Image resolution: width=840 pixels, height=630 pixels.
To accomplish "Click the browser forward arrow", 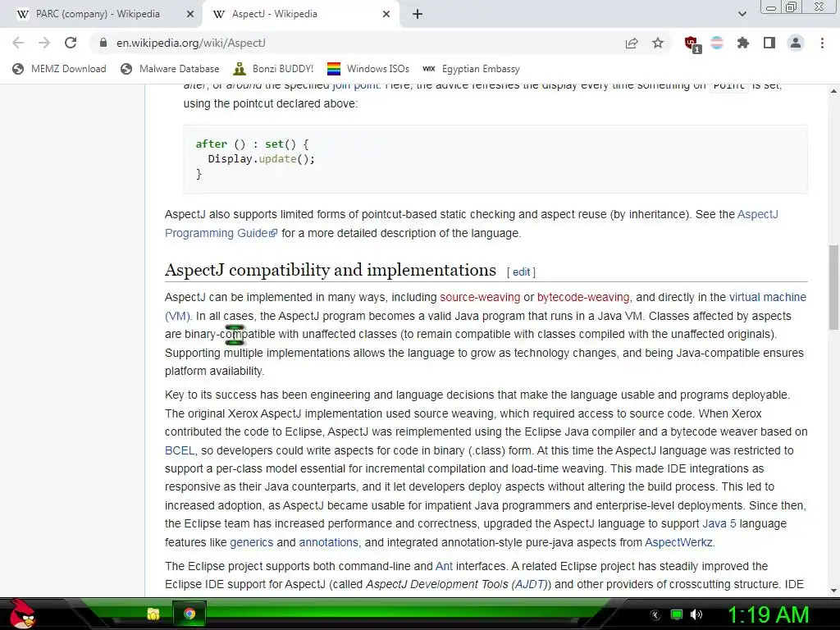I will pos(44,43).
